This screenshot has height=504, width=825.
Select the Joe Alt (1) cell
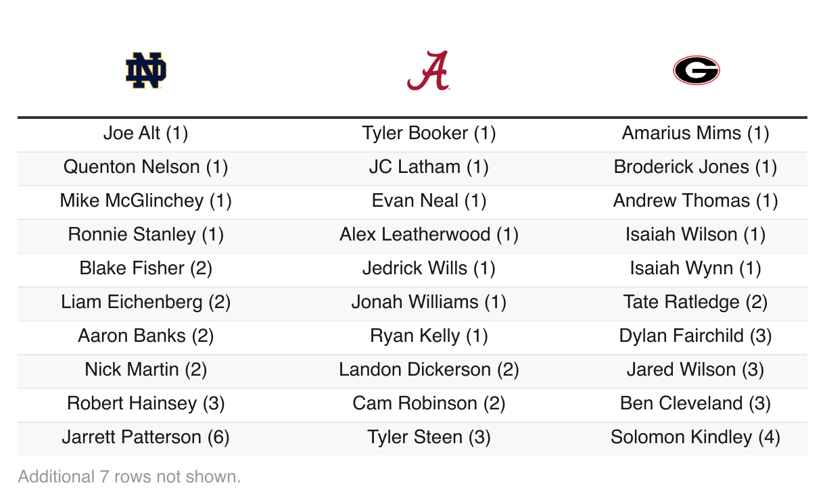[146, 133]
